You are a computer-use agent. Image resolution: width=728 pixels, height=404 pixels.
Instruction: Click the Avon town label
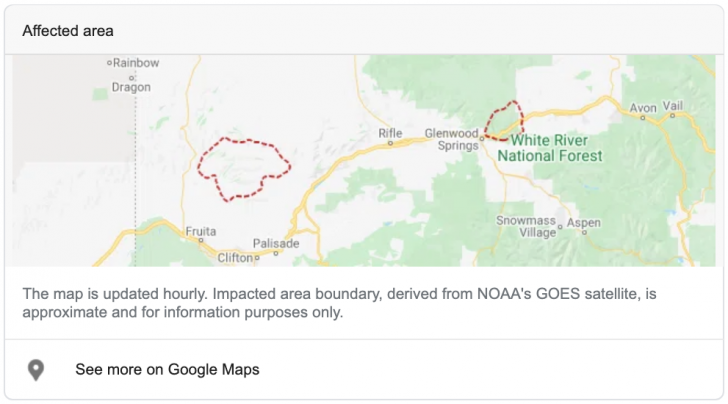641,107
